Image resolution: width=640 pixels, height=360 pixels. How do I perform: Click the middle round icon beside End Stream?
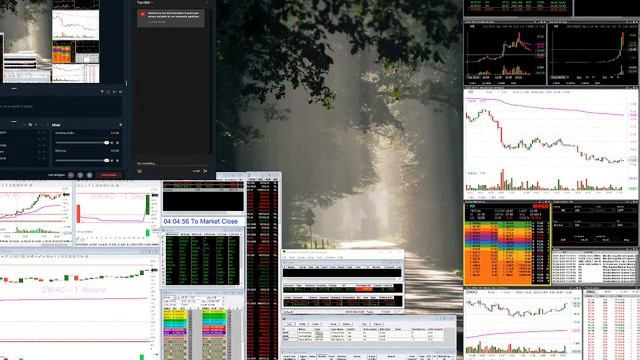[x=80, y=175]
